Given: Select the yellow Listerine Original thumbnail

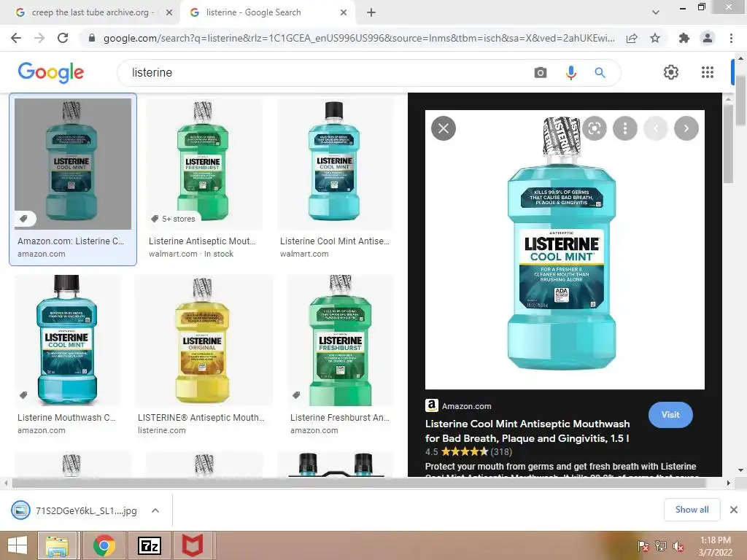Looking at the screenshot, I should point(204,340).
